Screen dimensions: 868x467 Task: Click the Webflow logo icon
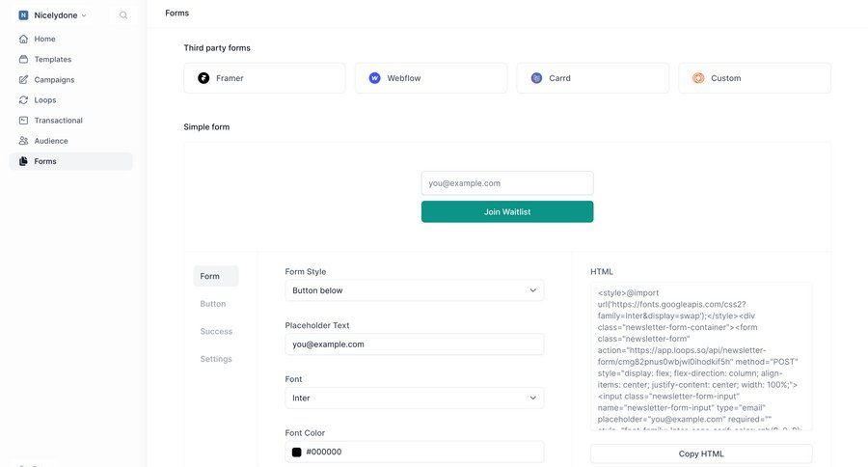point(374,78)
